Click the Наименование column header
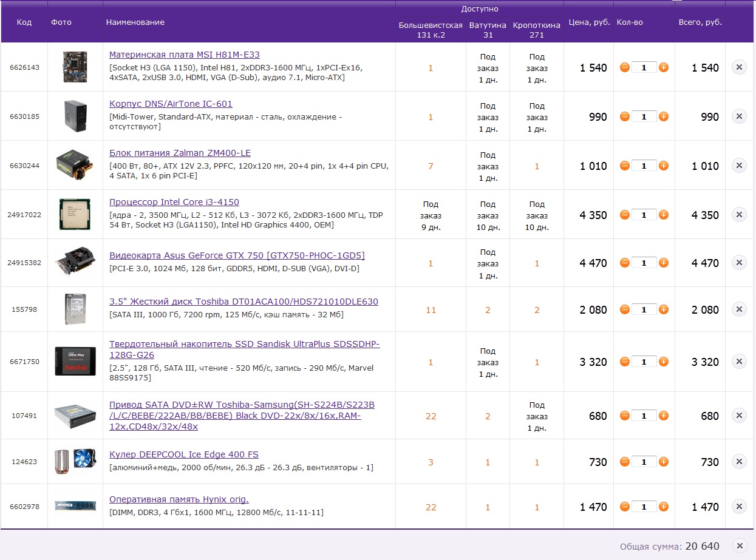The width and height of the screenshot is (756, 560). point(135,22)
